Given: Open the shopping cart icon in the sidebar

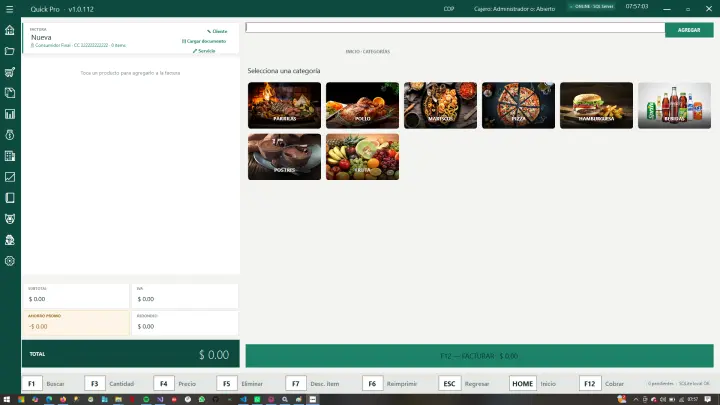Looking at the screenshot, I should pos(10,72).
